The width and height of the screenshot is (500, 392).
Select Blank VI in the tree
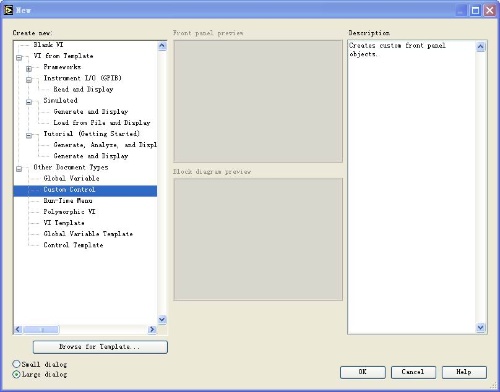pyautogui.click(x=48, y=45)
